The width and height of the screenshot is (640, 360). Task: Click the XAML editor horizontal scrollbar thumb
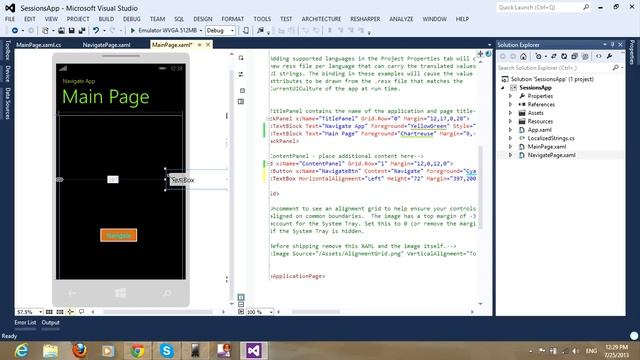pos(316,312)
